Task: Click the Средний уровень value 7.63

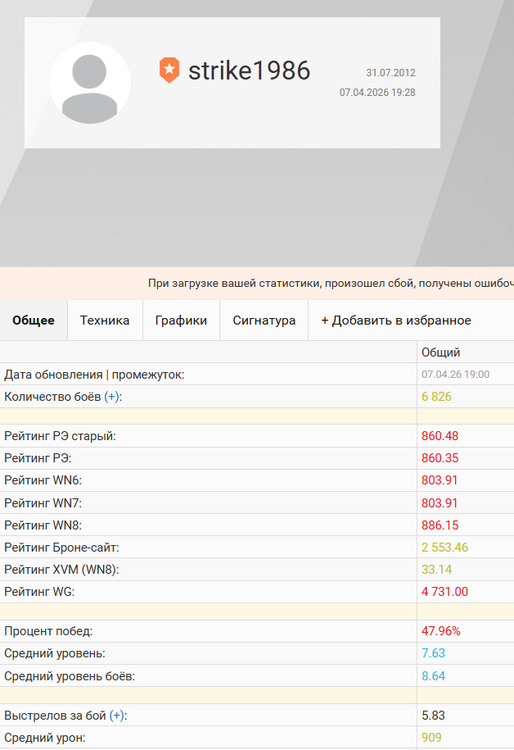Action: coord(433,653)
